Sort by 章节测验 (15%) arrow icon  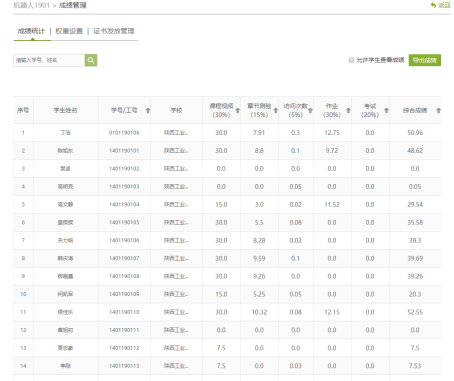(x=276, y=110)
